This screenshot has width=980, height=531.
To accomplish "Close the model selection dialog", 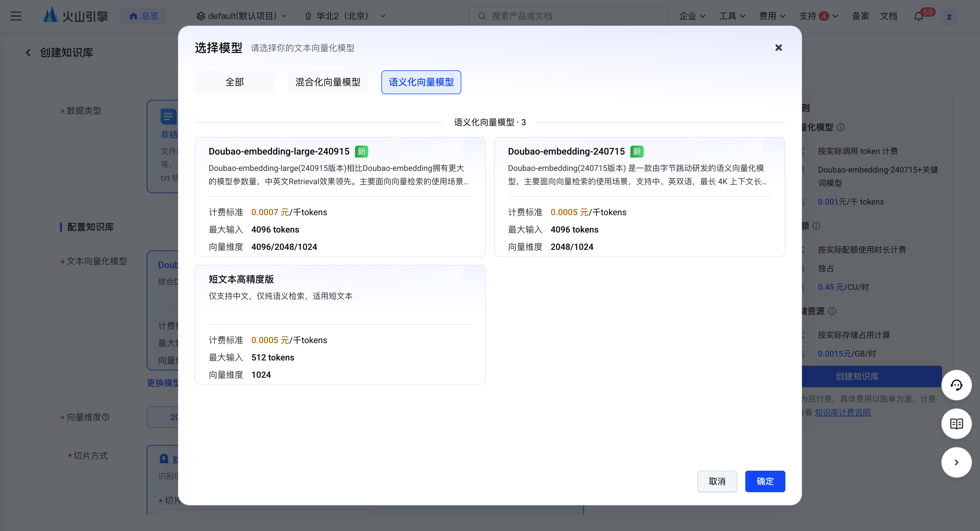I will (x=779, y=48).
